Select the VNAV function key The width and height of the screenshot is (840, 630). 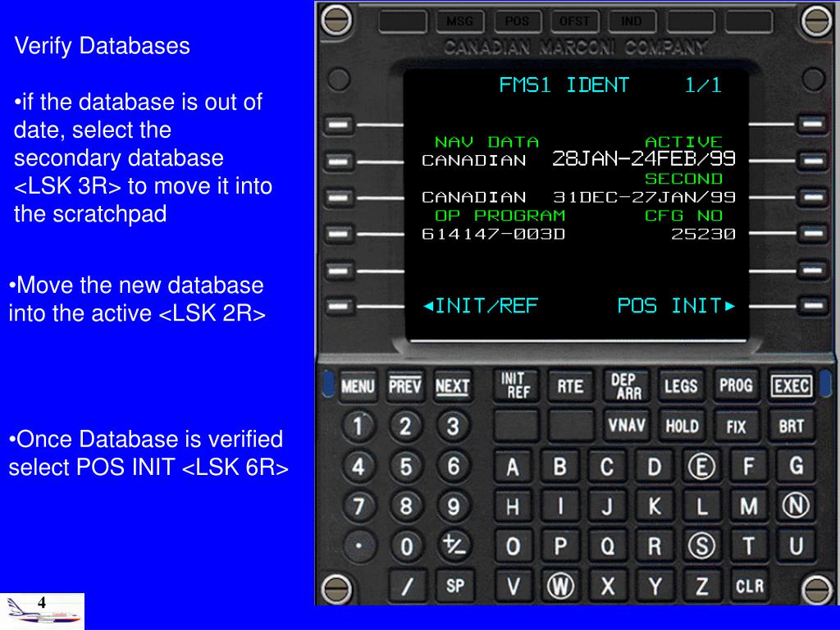pos(626,426)
